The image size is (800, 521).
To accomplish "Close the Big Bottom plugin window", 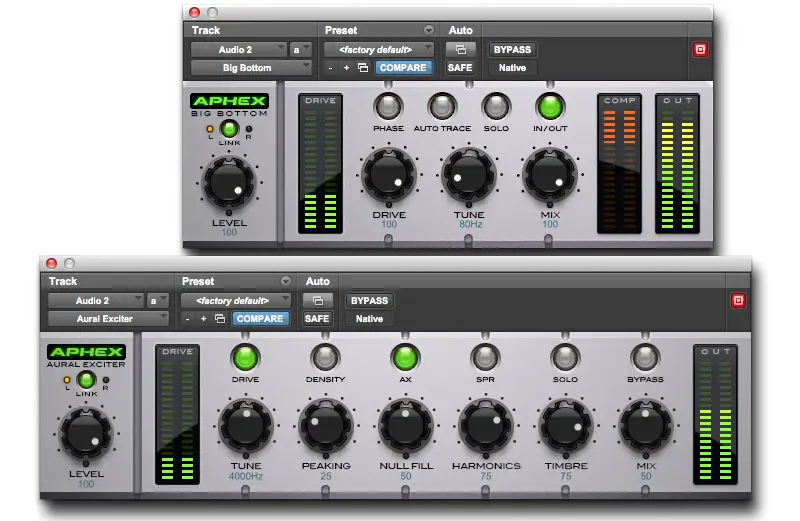I will tap(194, 12).
